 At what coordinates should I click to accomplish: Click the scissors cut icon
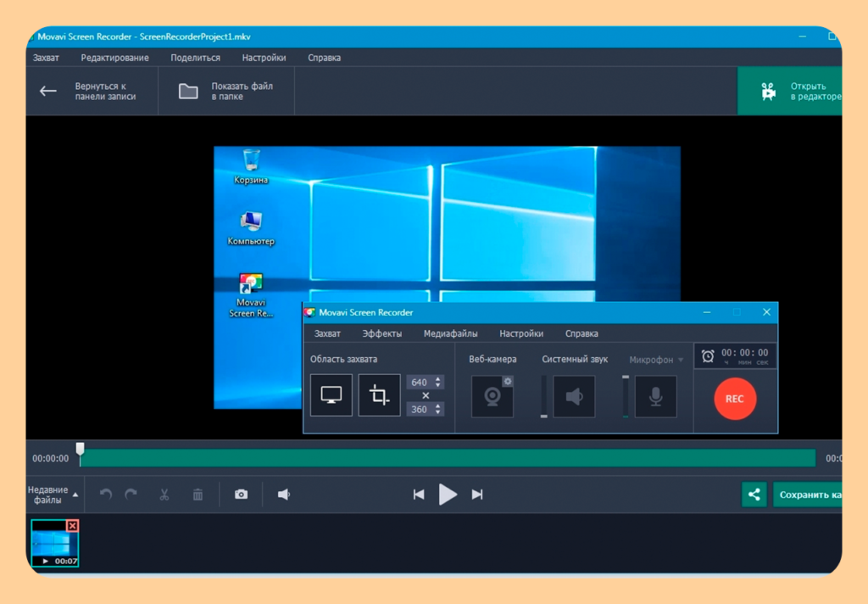coord(164,495)
